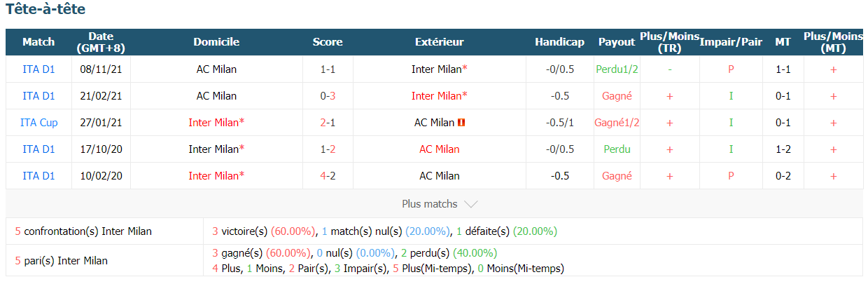Select the 17/10/20 ITA D1 league link
Screen dimensions: 868x284
tap(38, 149)
